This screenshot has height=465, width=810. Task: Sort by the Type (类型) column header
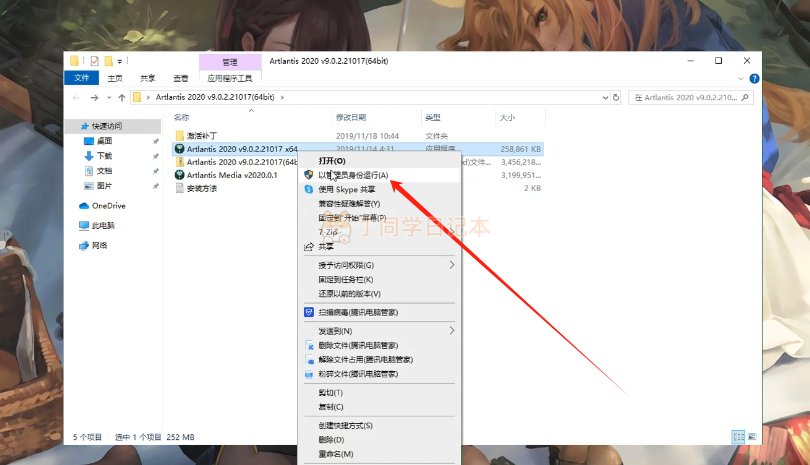point(433,117)
